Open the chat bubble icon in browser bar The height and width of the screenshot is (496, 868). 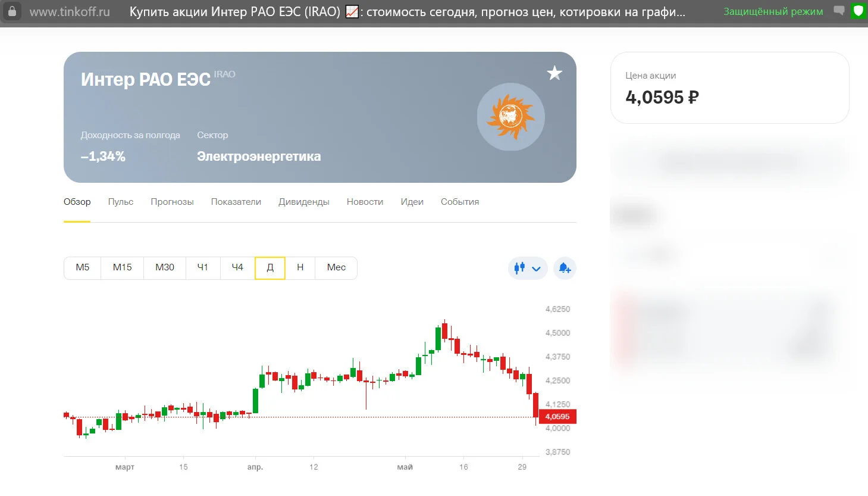(839, 11)
